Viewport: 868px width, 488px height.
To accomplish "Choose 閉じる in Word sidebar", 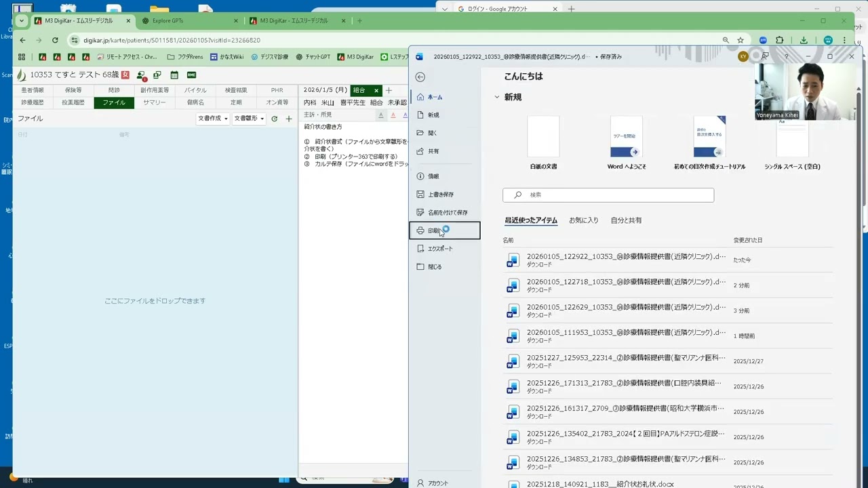I will pos(445,267).
